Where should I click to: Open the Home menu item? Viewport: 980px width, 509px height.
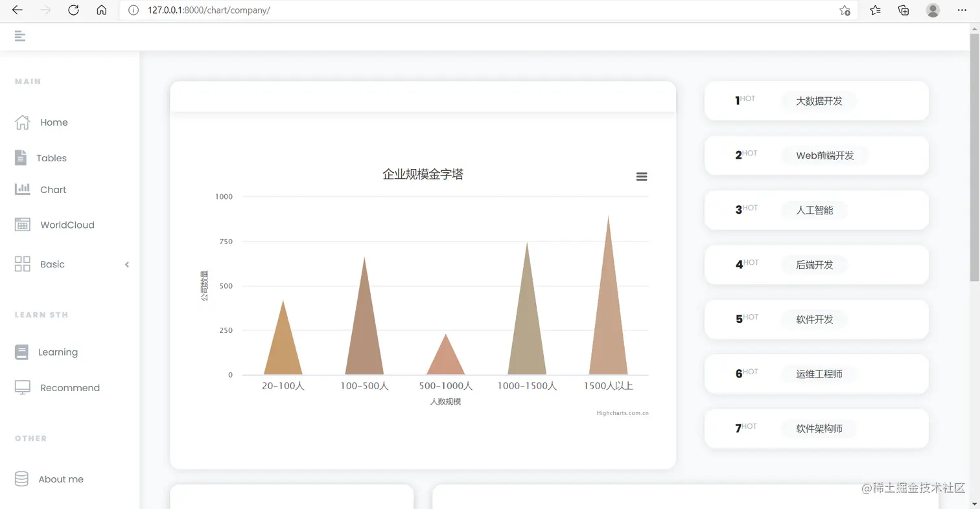[54, 122]
